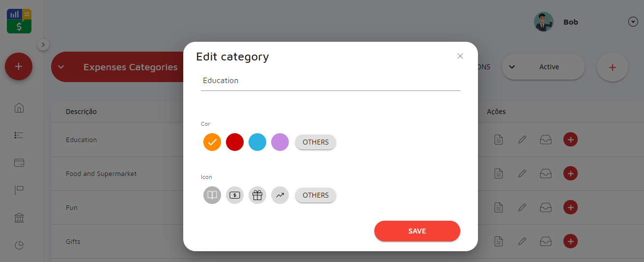Expand Bob's user menu arrow
Image resolution: width=644 pixels, height=262 pixels.
633,22
